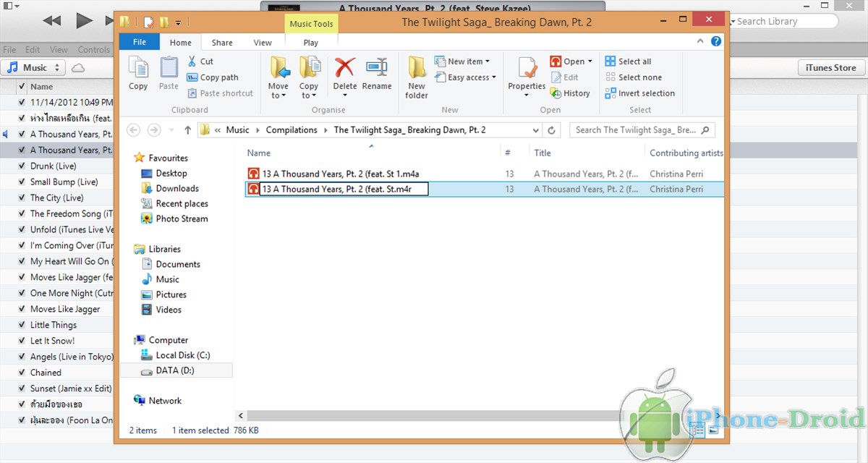Open iTunes iCloud cloud icon
This screenshot has width=868, height=463.
(x=78, y=68)
